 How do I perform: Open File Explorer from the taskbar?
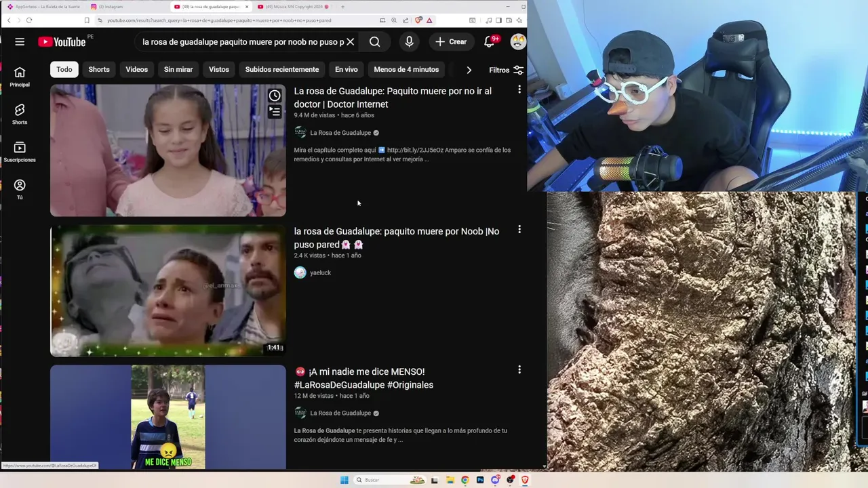449,480
